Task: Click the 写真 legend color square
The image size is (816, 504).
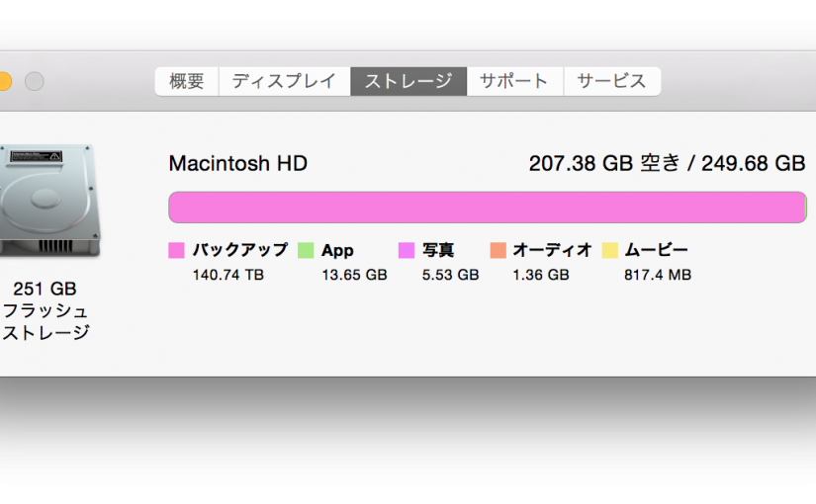Action: pos(406,251)
